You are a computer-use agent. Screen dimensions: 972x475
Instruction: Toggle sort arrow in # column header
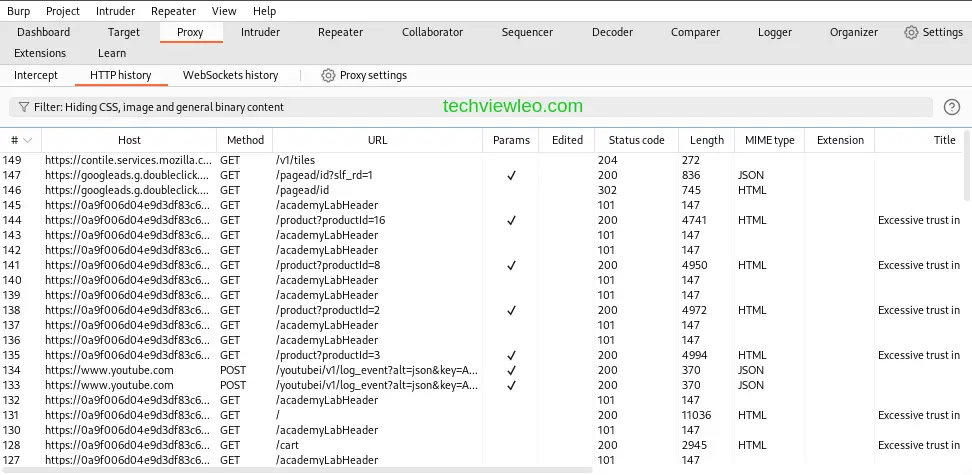pos(28,141)
